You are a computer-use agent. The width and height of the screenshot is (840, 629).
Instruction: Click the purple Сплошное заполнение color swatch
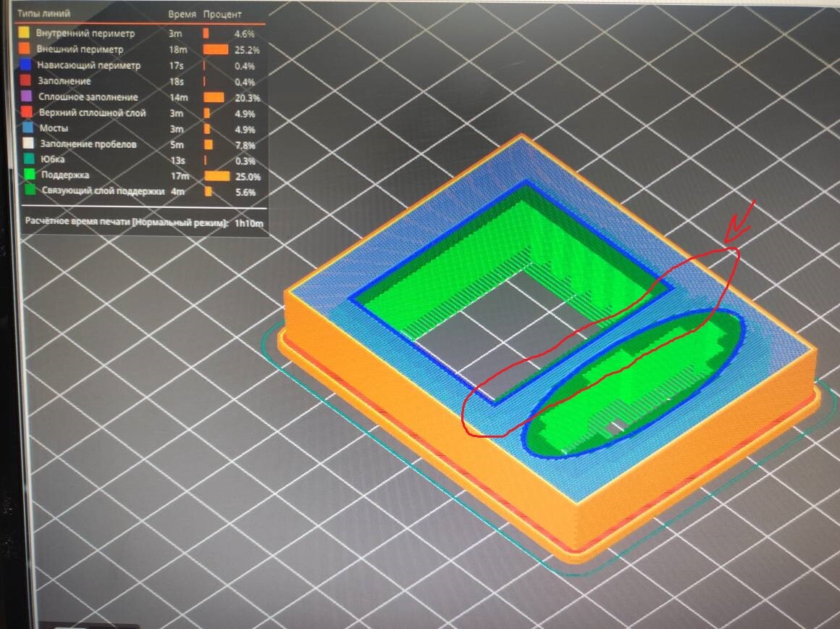26,96
